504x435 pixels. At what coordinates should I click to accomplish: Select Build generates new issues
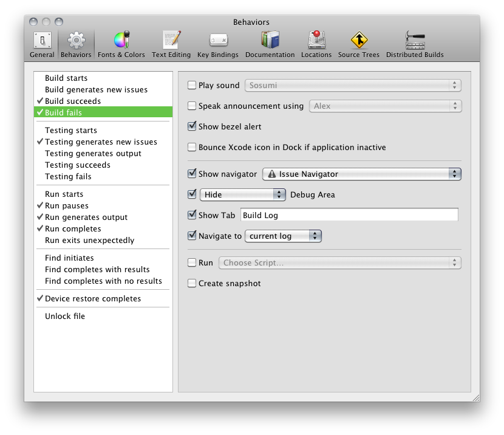(103, 90)
